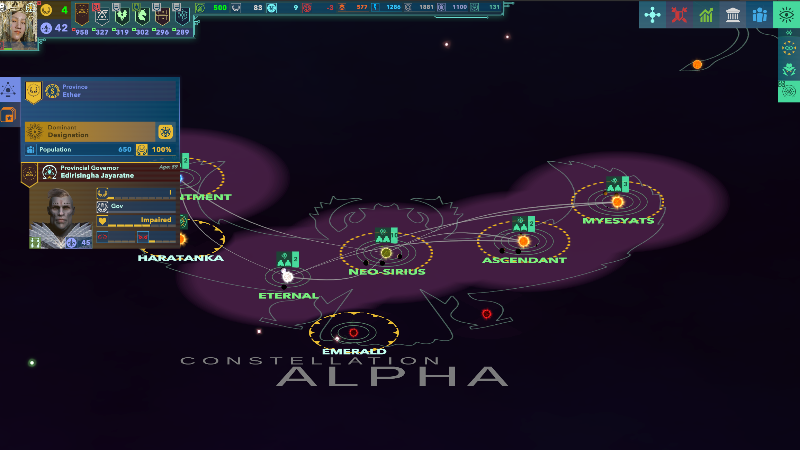Viewport: 800px width, 450px height.
Task: Click the governor's dark house banner shield
Action: [29, 174]
